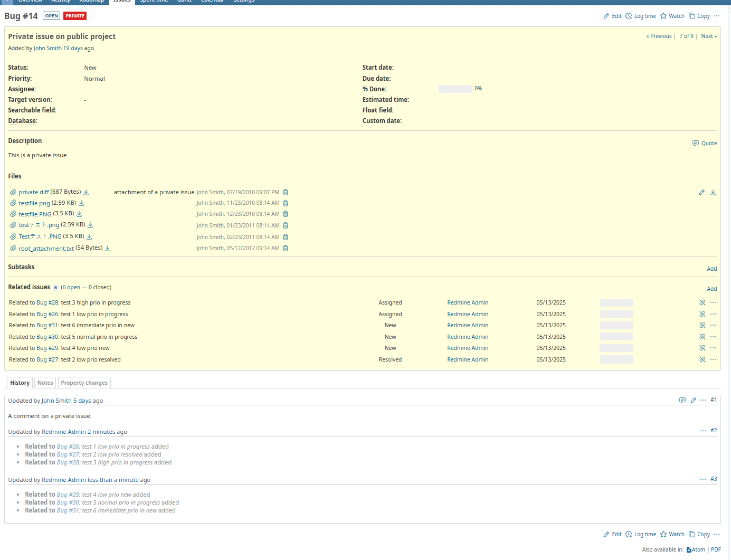Open actions menu for Bug #29 relation

point(713,348)
